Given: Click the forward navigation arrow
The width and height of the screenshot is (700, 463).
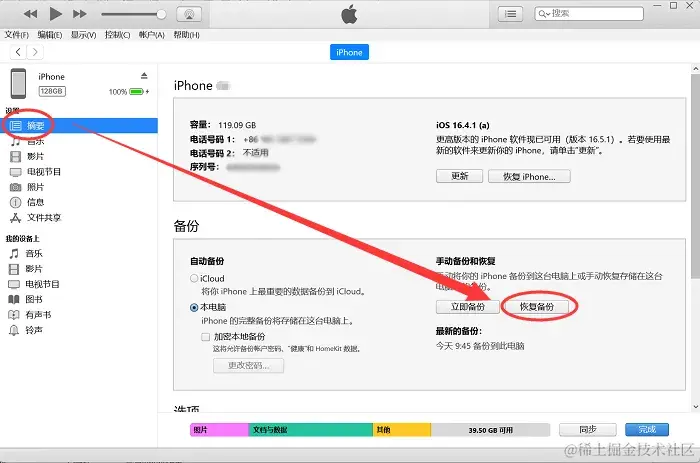Looking at the screenshot, I should (35, 52).
